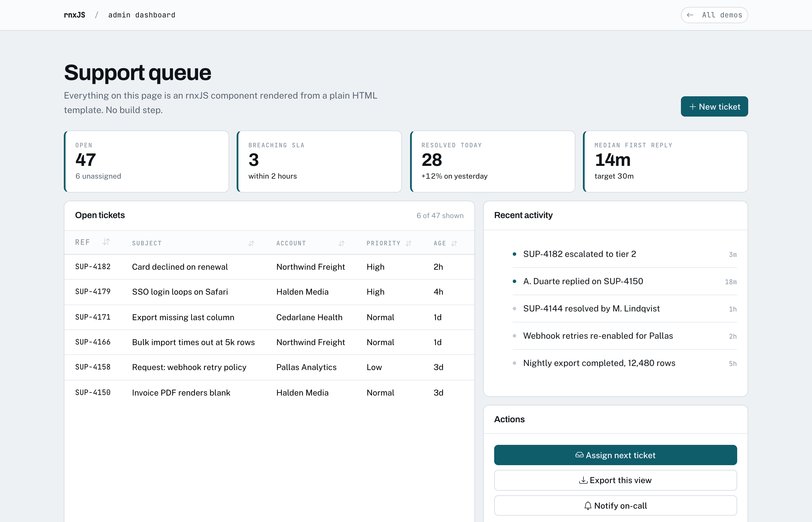812x522 pixels.
Task: Open ticket SUP-4179
Action: click(x=93, y=291)
